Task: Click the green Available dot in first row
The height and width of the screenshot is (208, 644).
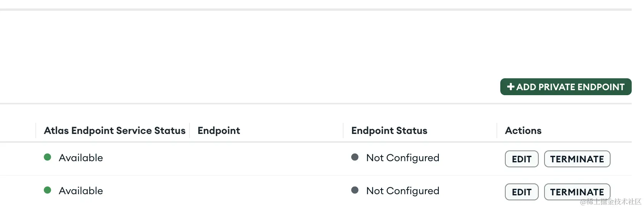Action: (48, 157)
